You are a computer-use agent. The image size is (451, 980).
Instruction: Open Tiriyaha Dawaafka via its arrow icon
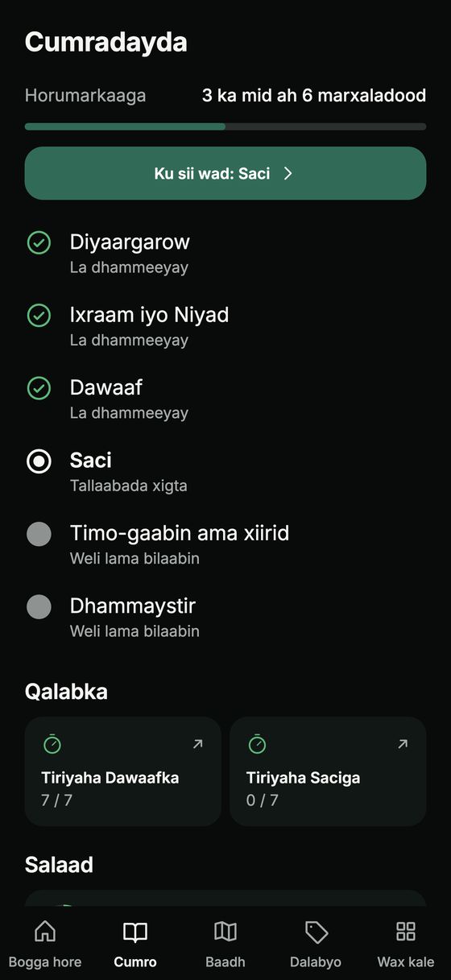point(197,745)
